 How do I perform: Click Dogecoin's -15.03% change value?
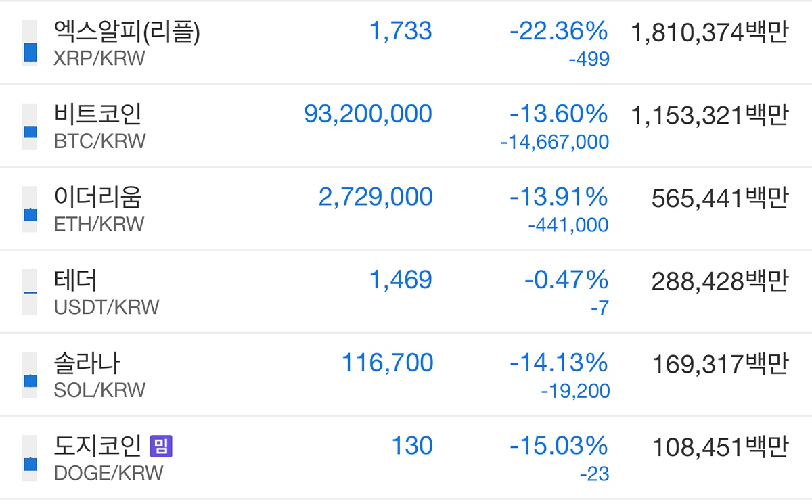(x=558, y=446)
